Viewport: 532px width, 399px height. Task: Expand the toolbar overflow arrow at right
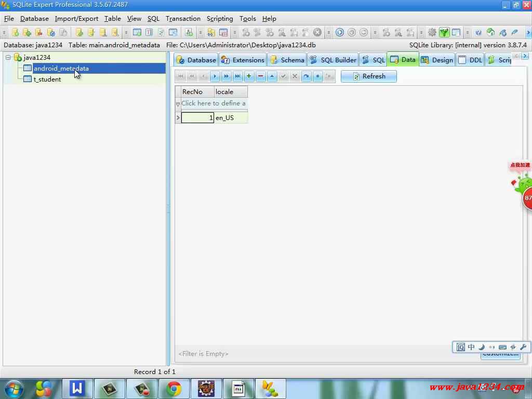click(x=528, y=33)
